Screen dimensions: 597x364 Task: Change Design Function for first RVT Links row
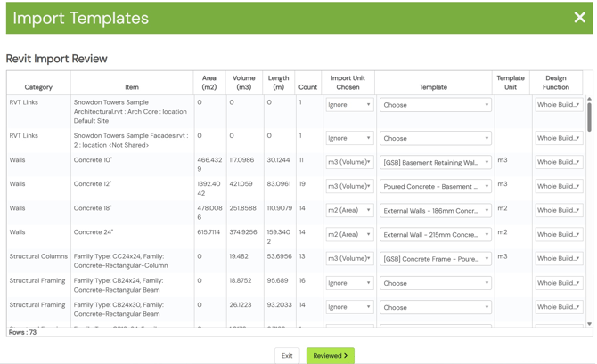559,105
